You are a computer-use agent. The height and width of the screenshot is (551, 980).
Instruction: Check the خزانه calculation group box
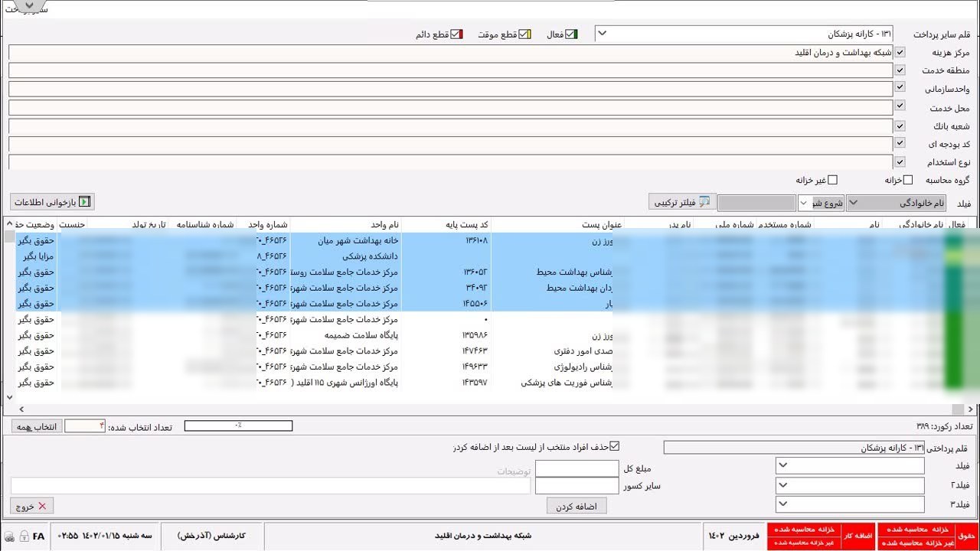coord(908,181)
